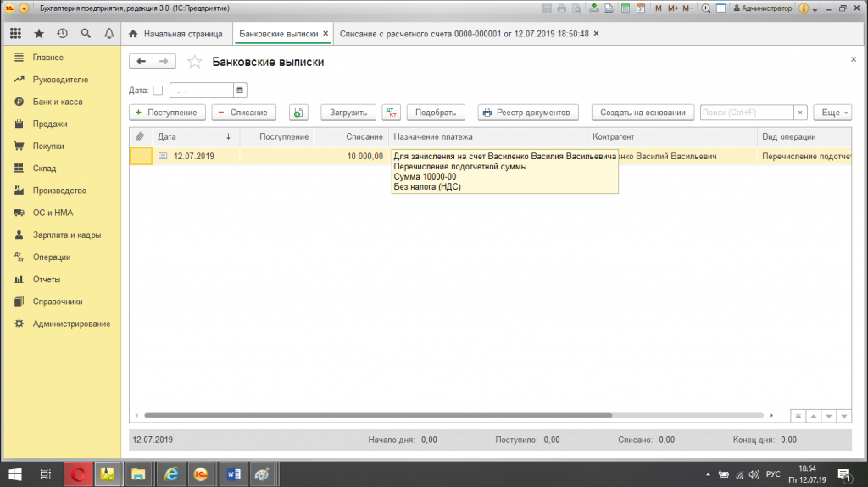Open Справочники section
This screenshot has height=487, width=868.
click(x=62, y=301)
